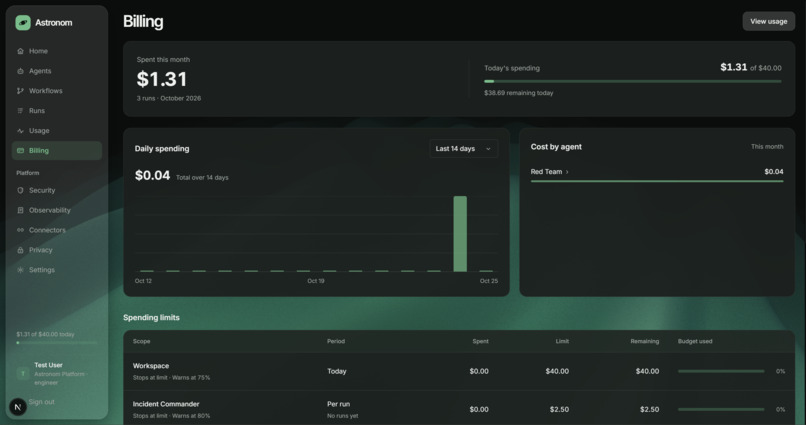Click 'Stops at limit · Warns at 75%'
806x425 pixels.
(x=171, y=378)
